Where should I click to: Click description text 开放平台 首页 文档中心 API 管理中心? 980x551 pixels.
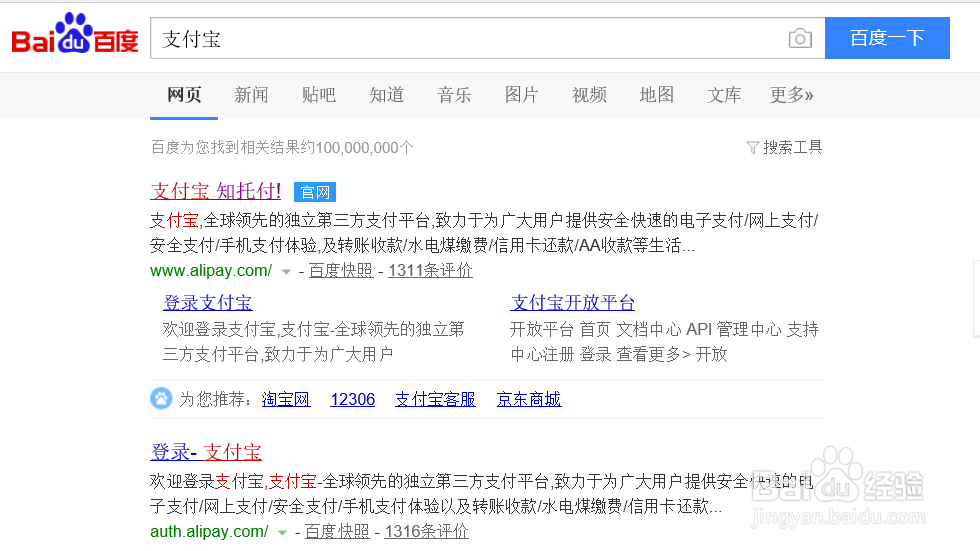point(646,329)
